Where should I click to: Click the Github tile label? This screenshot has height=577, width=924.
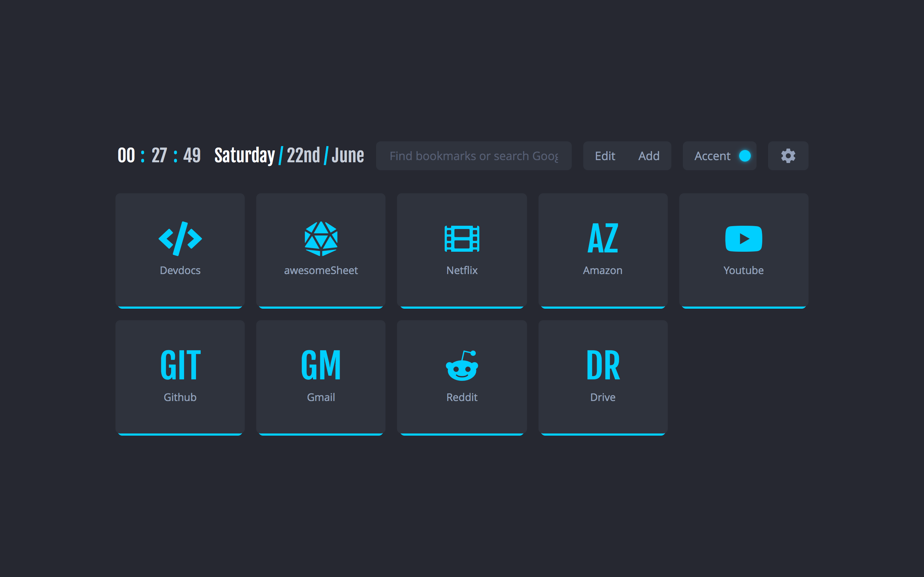click(179, 397)
